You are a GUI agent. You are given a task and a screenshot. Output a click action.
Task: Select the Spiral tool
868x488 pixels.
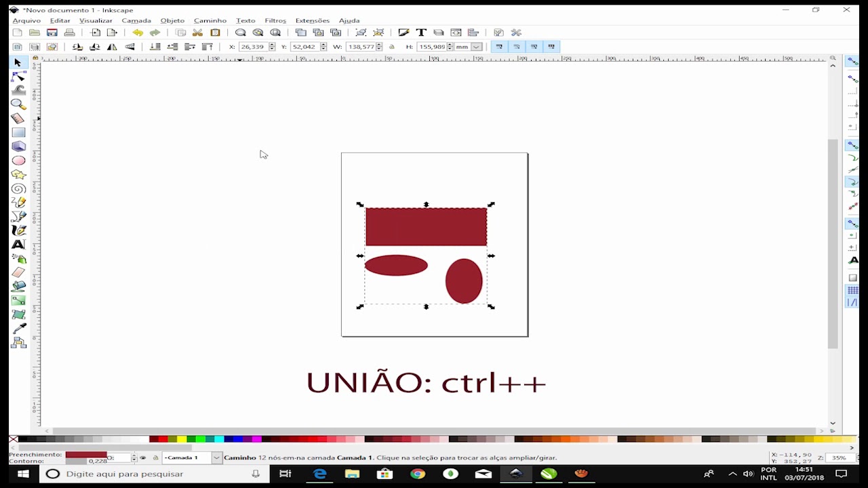[x=18, y=188]
